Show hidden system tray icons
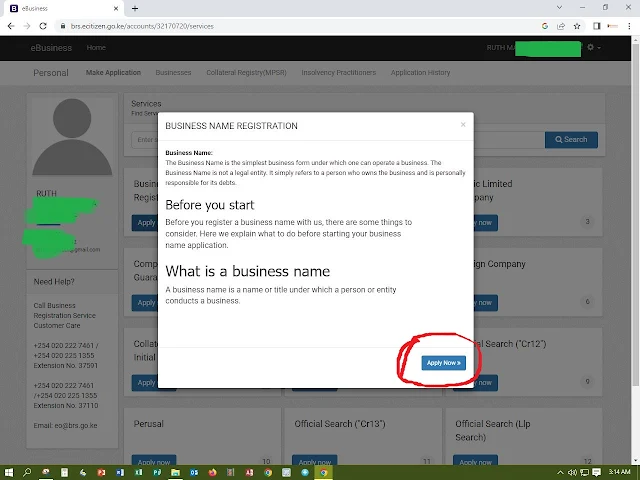The width and height of the screenshot is (640, 480). 560,473
